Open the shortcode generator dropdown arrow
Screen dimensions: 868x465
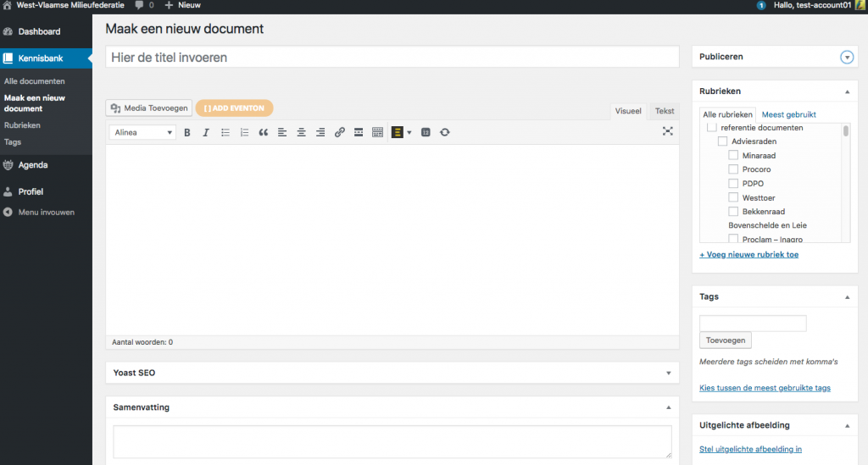tap(409, 133)
